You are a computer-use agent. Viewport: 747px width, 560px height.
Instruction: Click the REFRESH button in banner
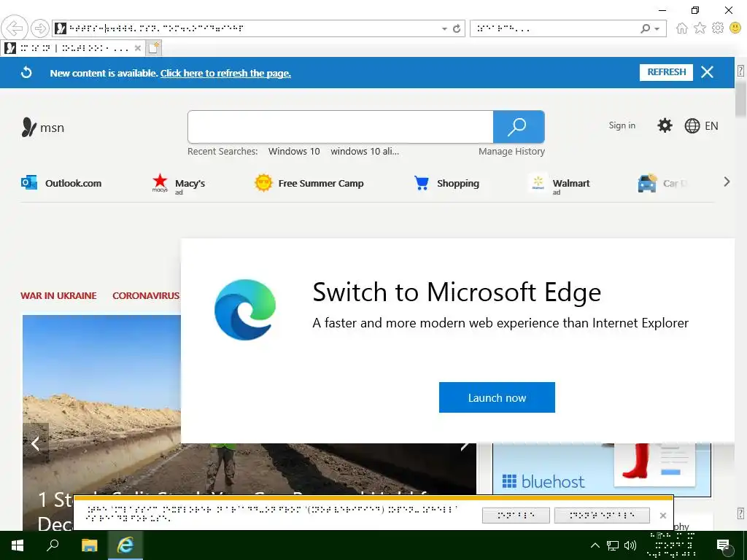(x=666, y=72)
